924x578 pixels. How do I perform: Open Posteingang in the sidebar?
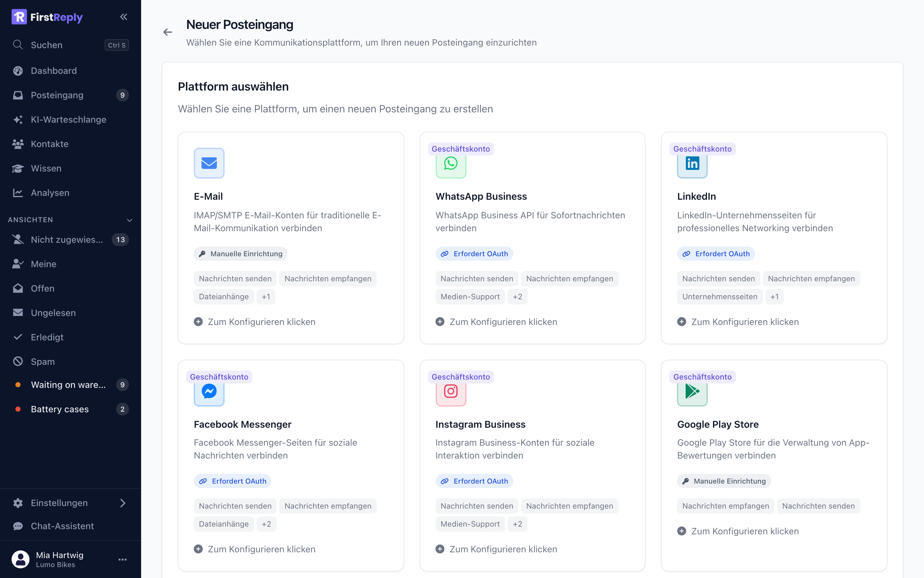(71, 95)
